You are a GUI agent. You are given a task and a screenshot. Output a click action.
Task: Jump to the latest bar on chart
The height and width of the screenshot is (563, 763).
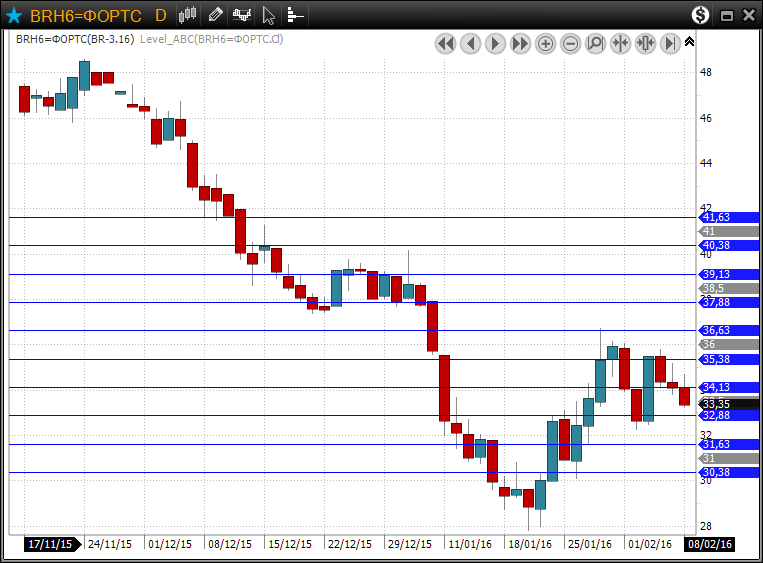click(x=670, y=43)
